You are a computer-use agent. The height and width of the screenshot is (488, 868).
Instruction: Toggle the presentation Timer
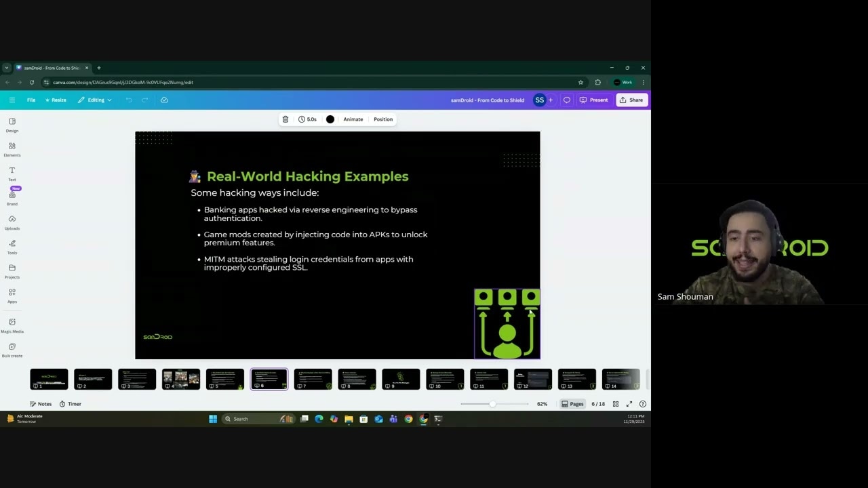[70, 404]
